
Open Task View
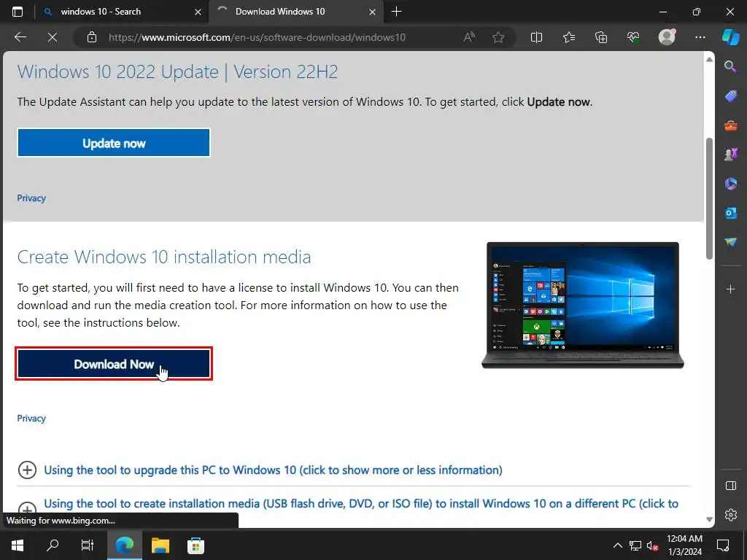(x=88, y=545)
